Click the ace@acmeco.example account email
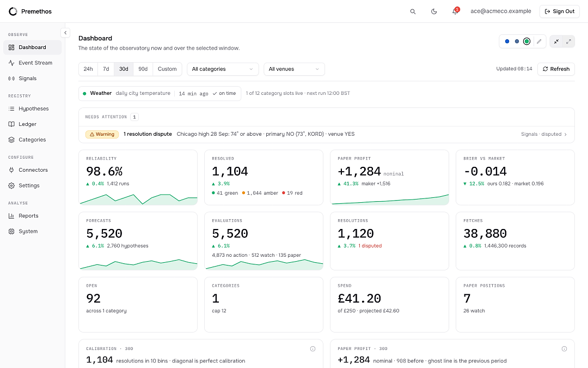 501,11
